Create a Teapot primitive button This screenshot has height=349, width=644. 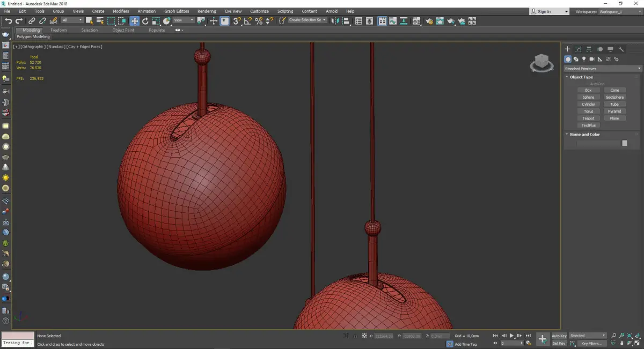pos(588,118)
